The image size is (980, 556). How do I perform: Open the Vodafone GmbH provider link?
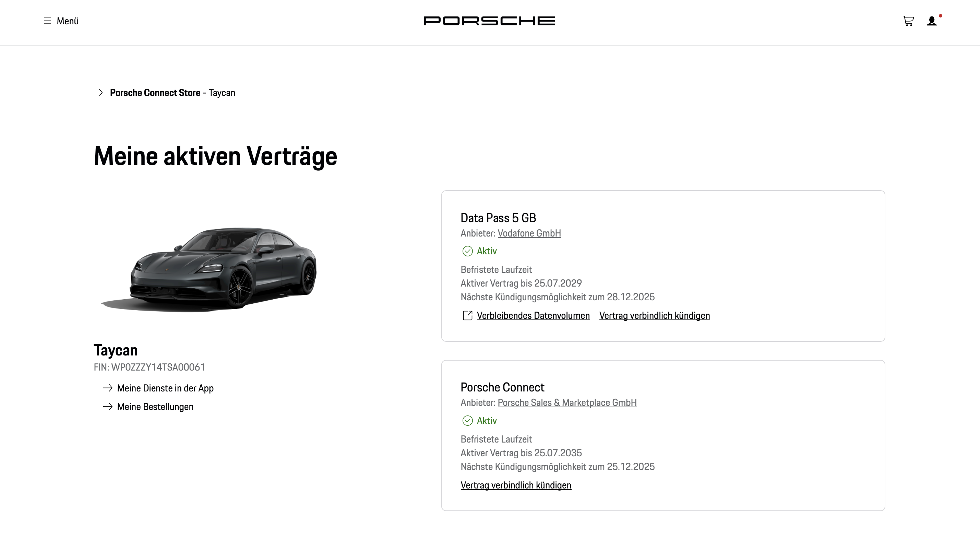[x=529, y=233]
